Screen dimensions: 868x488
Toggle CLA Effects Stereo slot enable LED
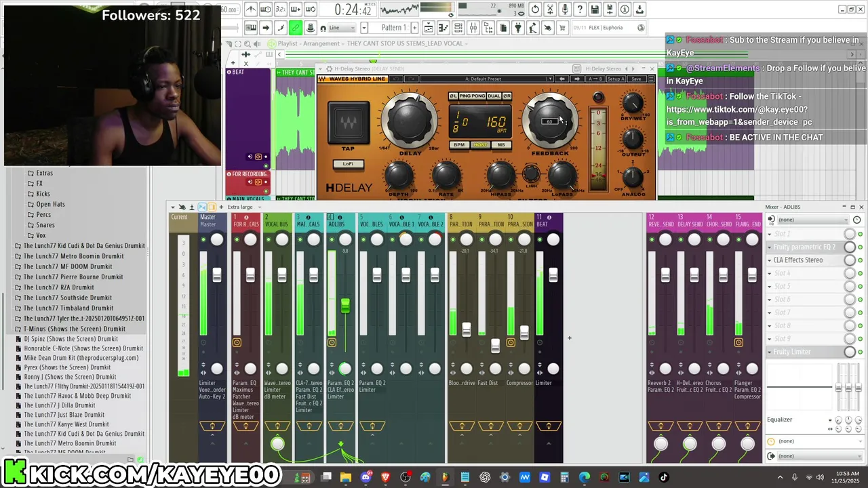point(861,260)
